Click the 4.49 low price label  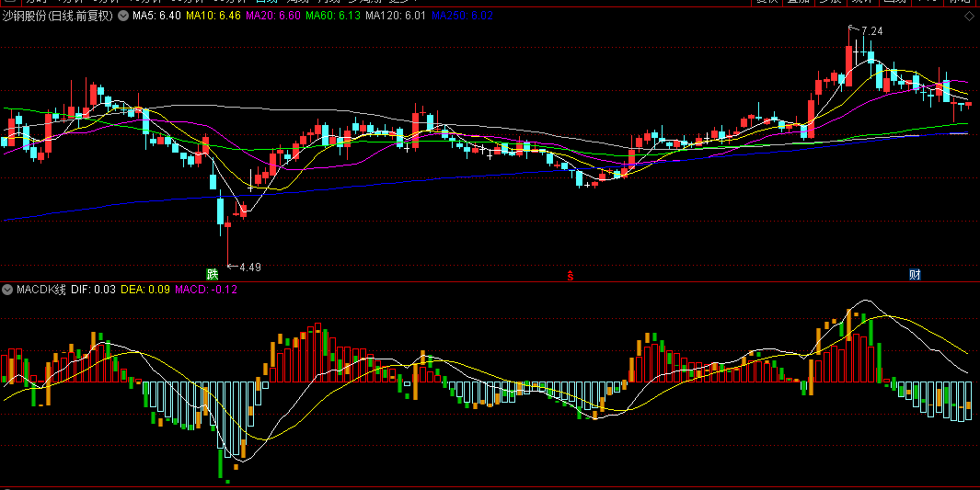coord(250,268)
